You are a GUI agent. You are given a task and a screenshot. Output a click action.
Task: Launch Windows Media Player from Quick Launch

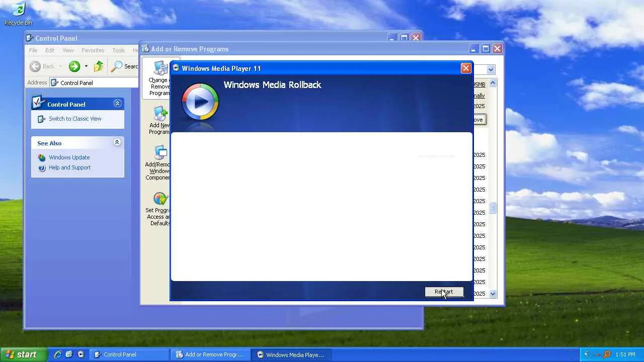pyautogui.click(x=80, y=354)
